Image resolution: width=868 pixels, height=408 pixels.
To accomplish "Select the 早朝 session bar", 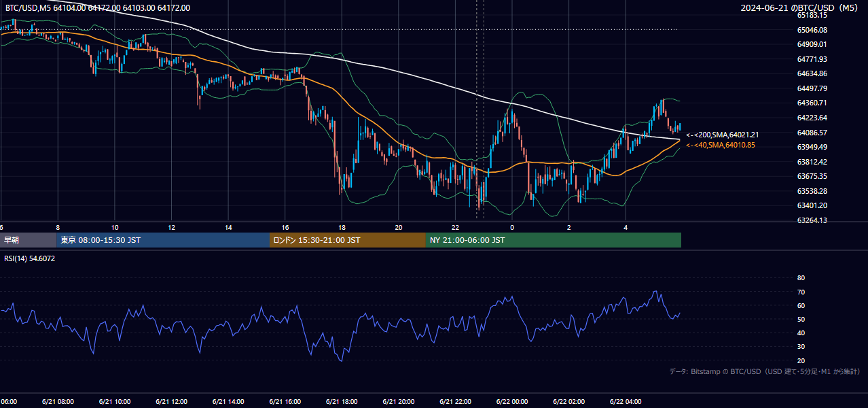I will (28, 240).
